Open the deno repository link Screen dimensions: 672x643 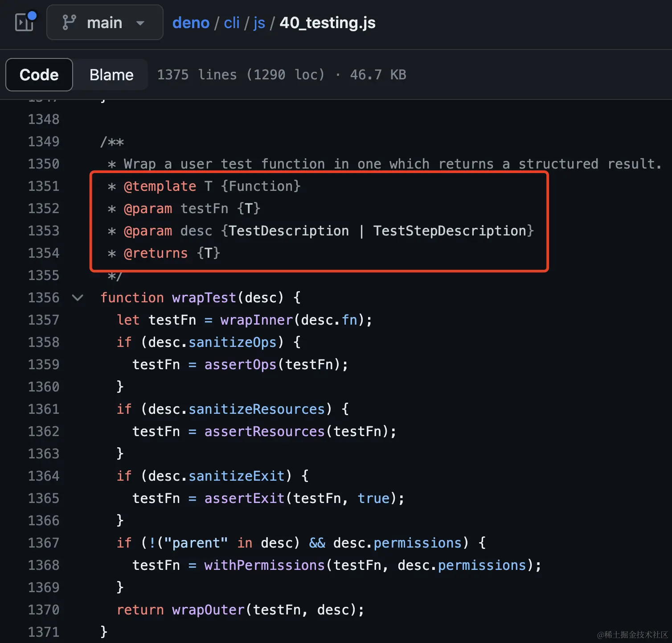click(191, 23)
